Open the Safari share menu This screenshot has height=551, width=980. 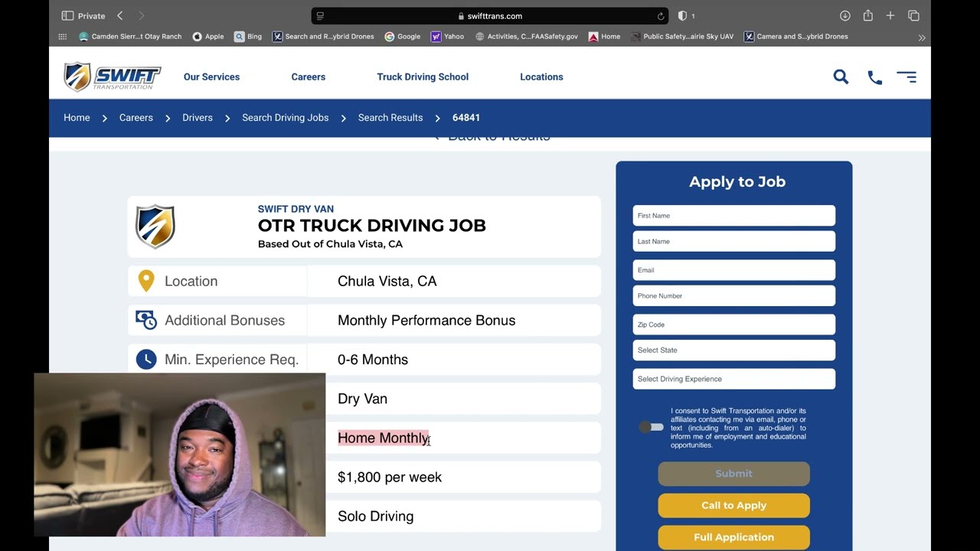[867, 15]
